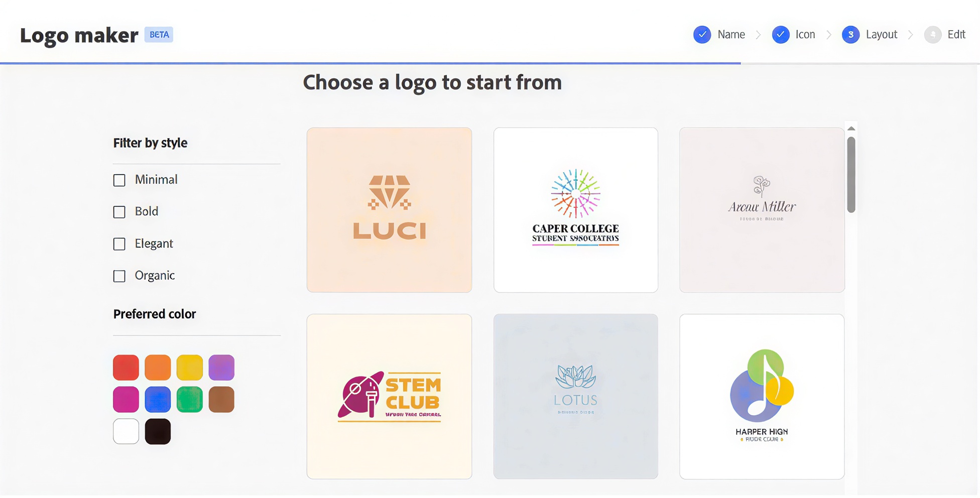The height and width of the screenshot is (498, 980).
Task: Enable the Minimal style checkbox
Action: coord(119,180)
